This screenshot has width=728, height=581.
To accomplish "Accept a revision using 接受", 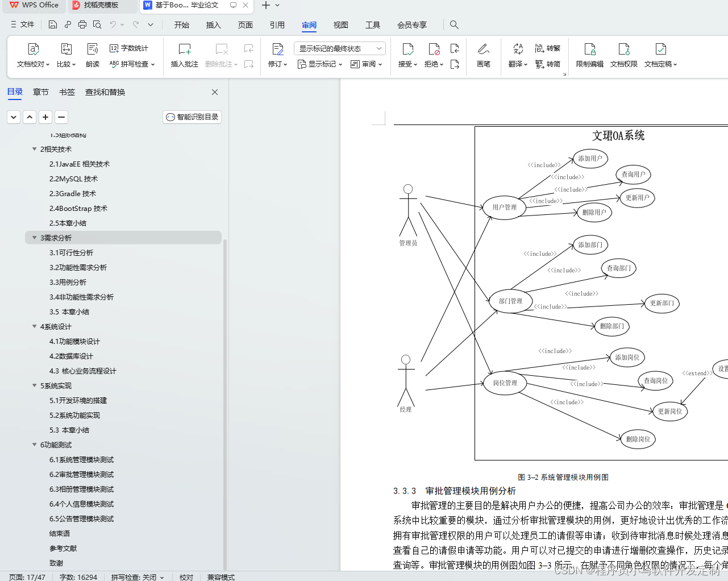I will [x=405, y=56].
